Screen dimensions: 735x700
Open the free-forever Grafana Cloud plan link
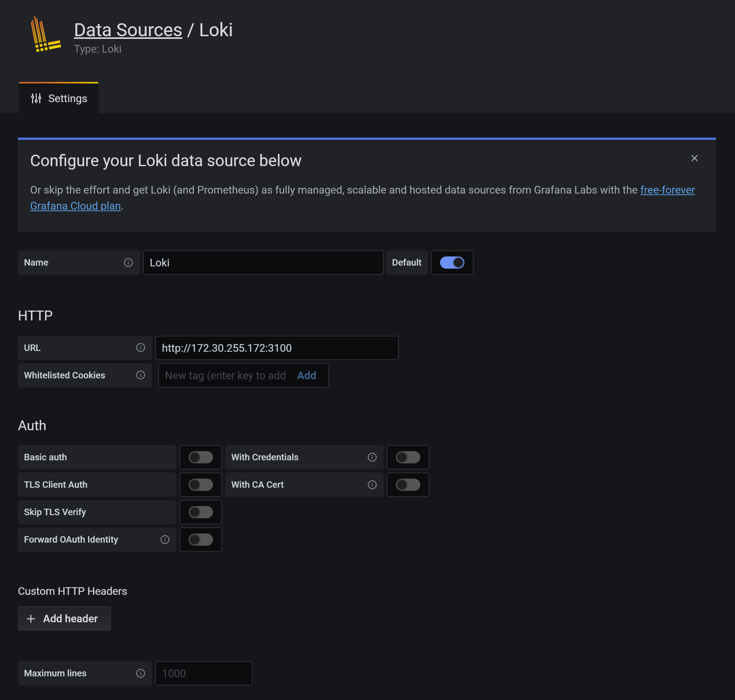[x=667, y=190]
